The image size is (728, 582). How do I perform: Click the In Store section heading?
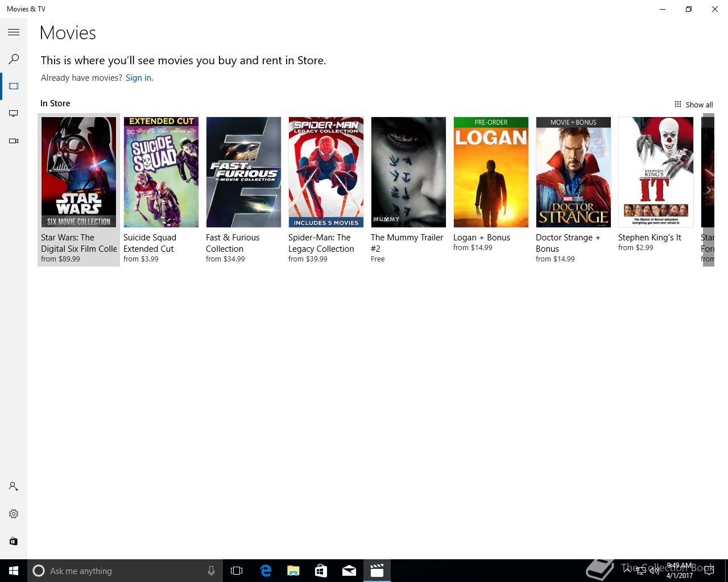(x=55, y=103)
